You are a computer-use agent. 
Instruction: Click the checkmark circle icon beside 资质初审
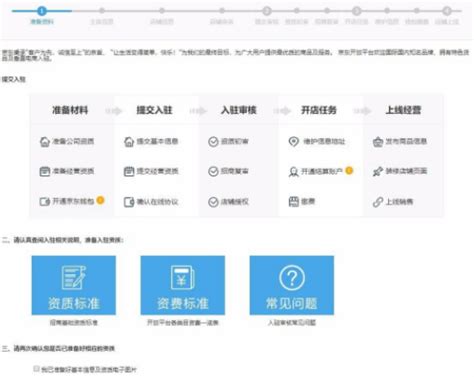[213, 142]
